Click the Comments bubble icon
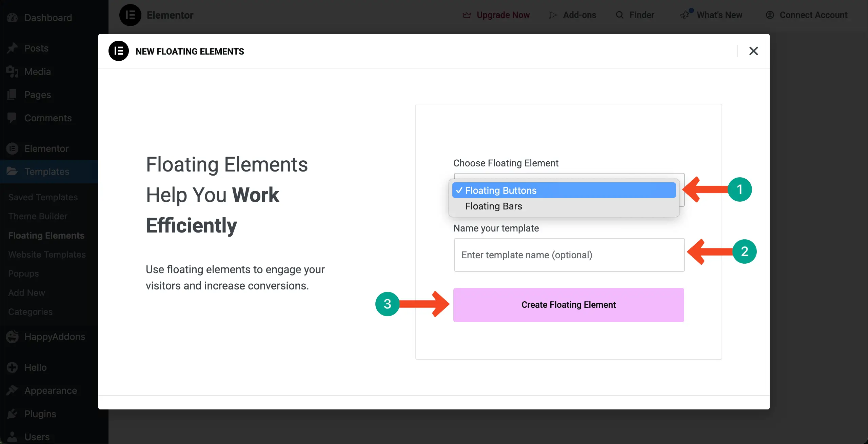This screenshot has height=444, width=868. click(12, 118)
